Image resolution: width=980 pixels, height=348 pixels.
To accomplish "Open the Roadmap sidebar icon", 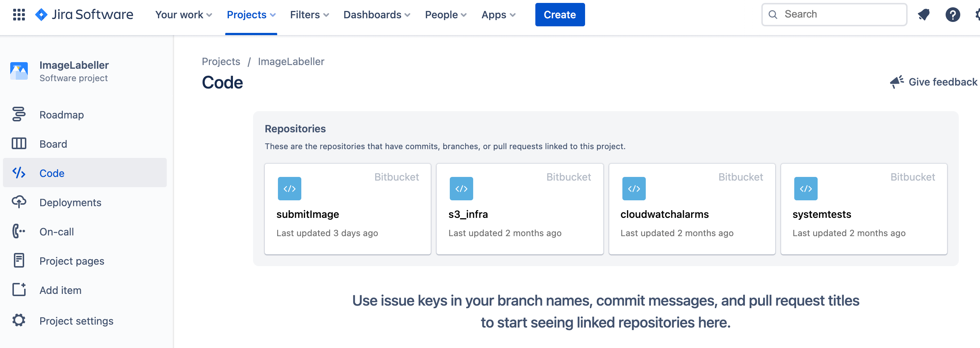I will tap(19, 114).
